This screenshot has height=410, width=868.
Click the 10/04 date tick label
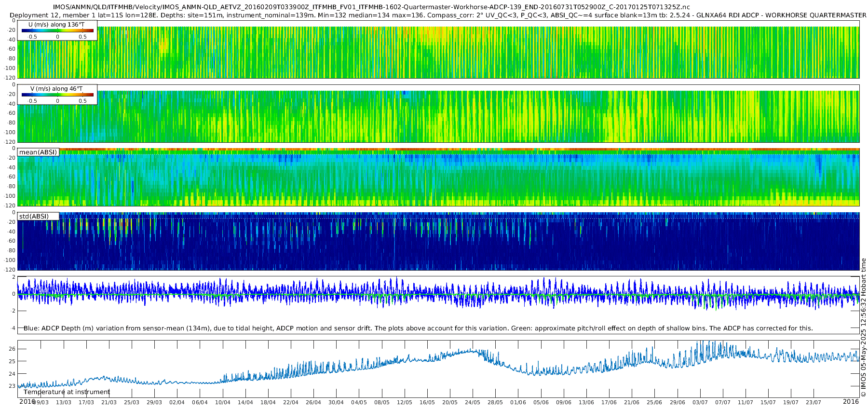tap(222, 402)
